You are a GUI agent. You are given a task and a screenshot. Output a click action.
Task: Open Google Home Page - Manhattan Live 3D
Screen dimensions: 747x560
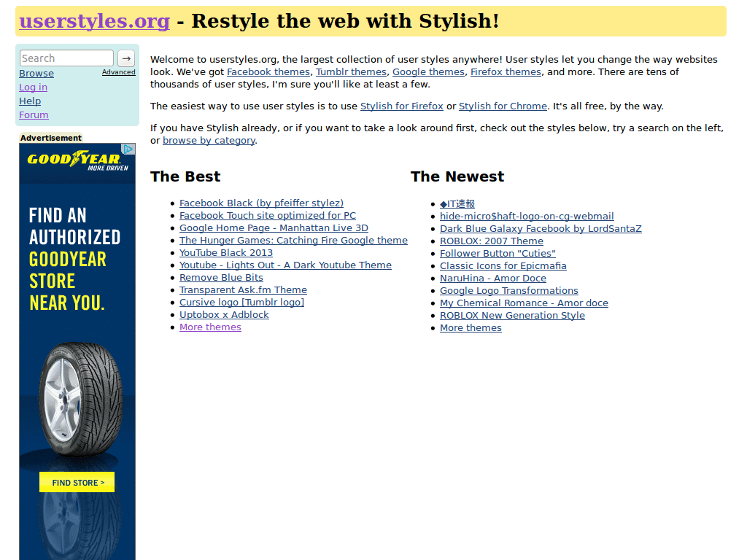click(x=274, y=228)
